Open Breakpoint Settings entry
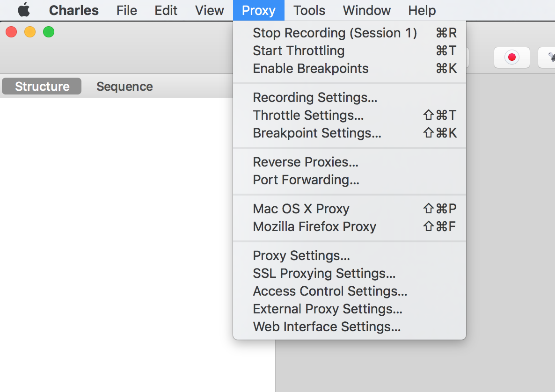Screen dimensions: 555x392 point(350,133)
